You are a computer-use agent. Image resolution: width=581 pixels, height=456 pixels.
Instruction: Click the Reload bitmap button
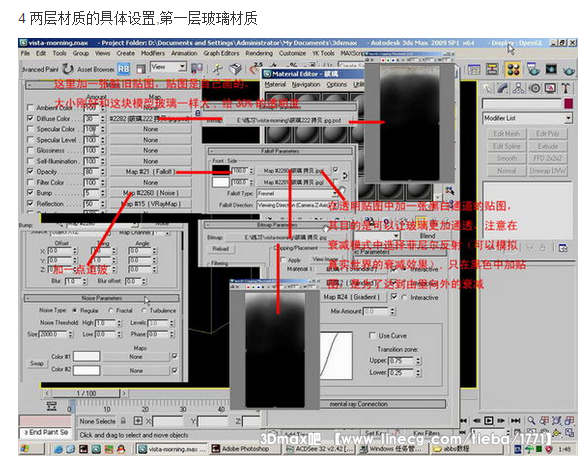tap(220, 249)
